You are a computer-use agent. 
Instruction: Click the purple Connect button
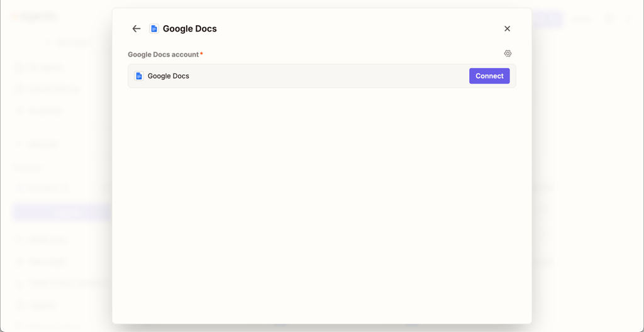(489, 76)
